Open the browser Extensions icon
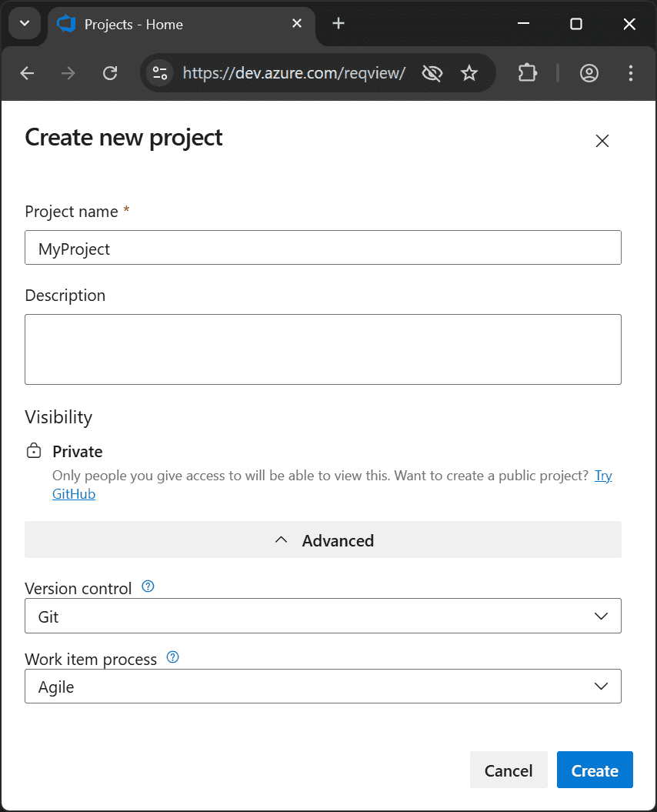Screen dimensions: 657x812 tap(527, 73)
